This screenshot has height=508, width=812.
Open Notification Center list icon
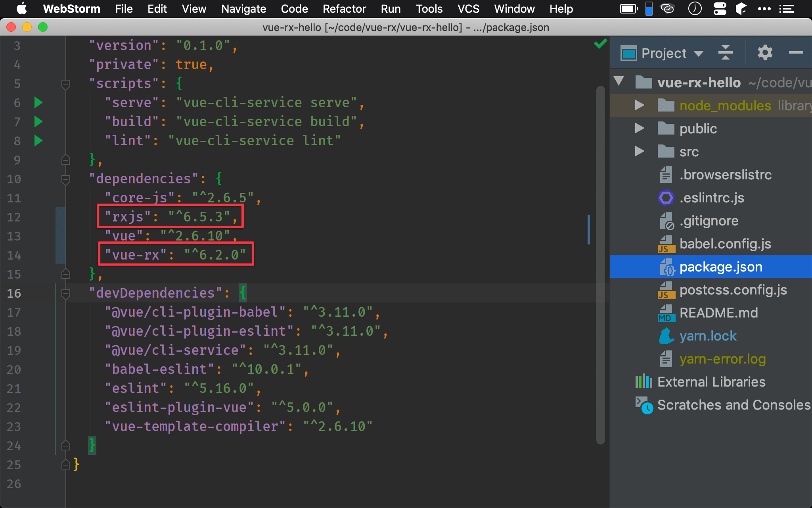click(786, 8)
